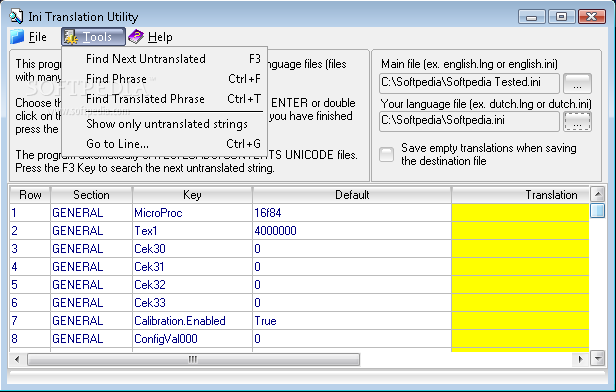Click the Main file path field

click(469, 83)
